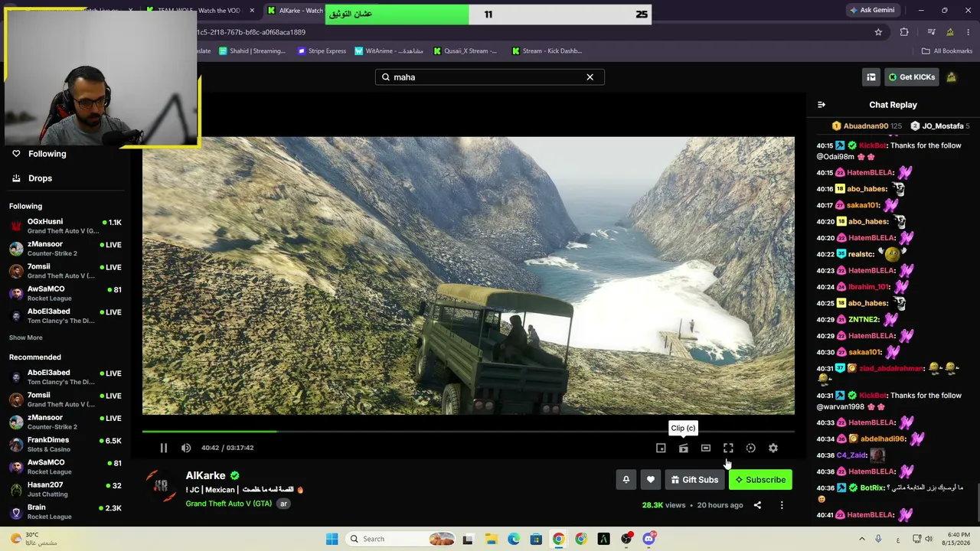Open recommended channel Brain

pyautogui.click(x=65, y=511)
